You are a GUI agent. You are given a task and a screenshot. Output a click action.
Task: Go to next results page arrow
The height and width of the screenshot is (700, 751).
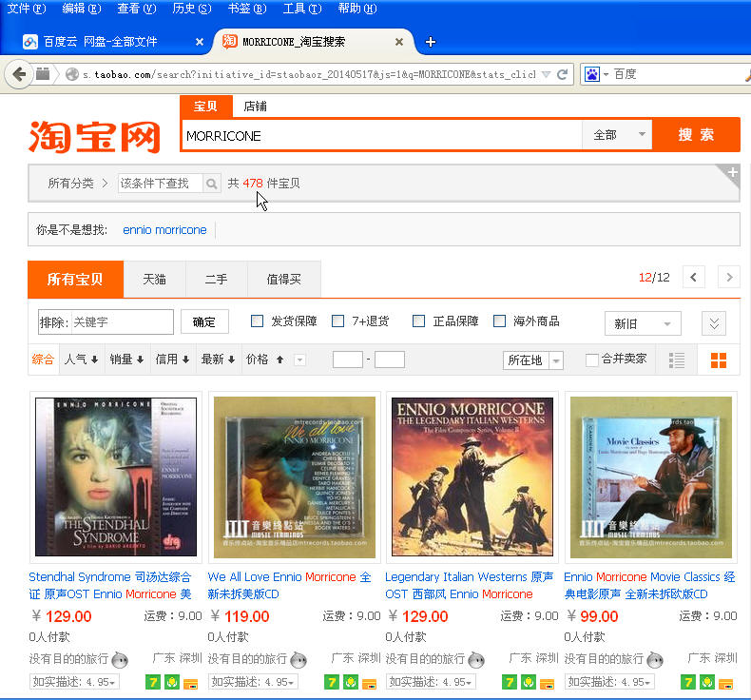click(729, 277)
